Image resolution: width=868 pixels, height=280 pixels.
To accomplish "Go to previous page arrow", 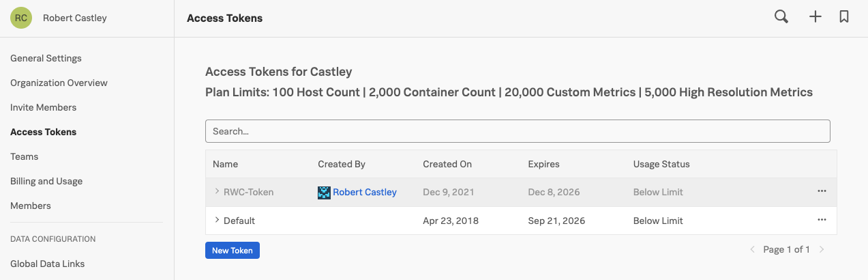I will (753, 250).
